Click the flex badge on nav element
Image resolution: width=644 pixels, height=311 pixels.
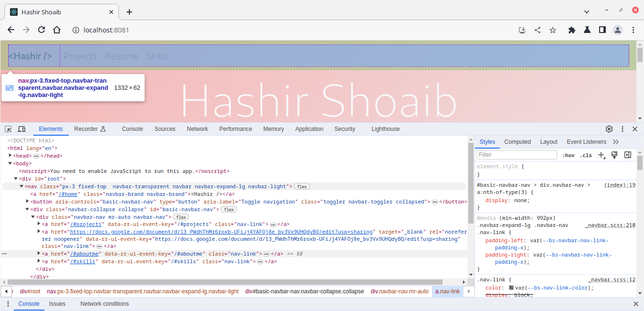pos(302,186)
